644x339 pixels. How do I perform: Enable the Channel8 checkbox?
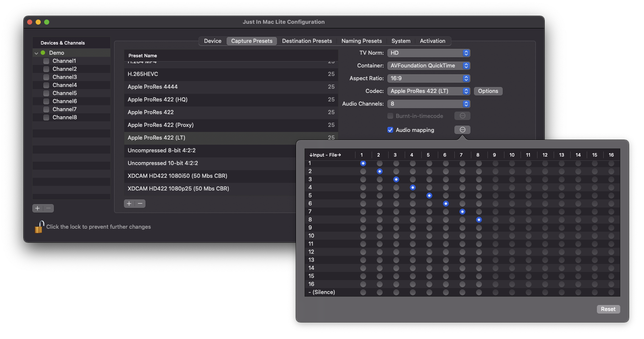coord(46,118)
